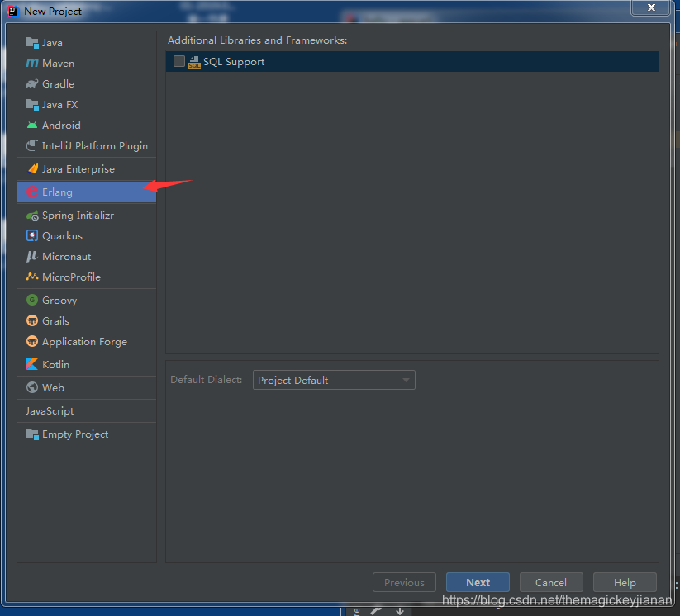Select IntelliJ Platform Plugin label

[94, 146]
